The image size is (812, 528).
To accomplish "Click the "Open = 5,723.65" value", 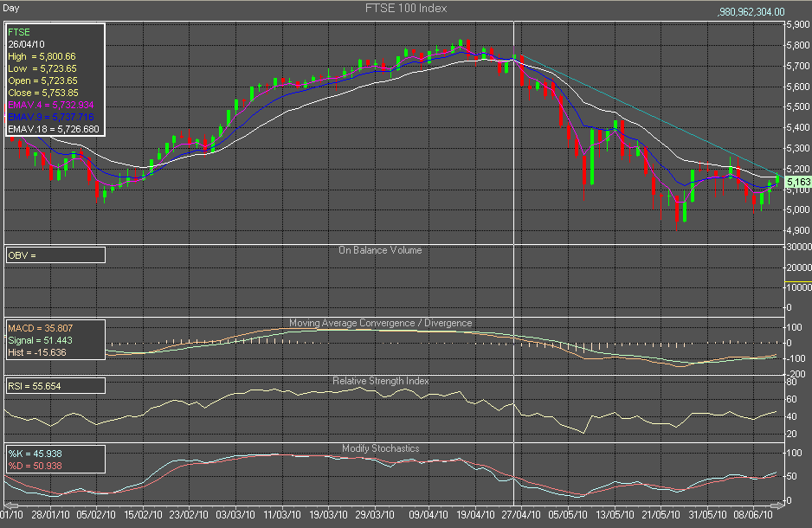I will (43, 80).
